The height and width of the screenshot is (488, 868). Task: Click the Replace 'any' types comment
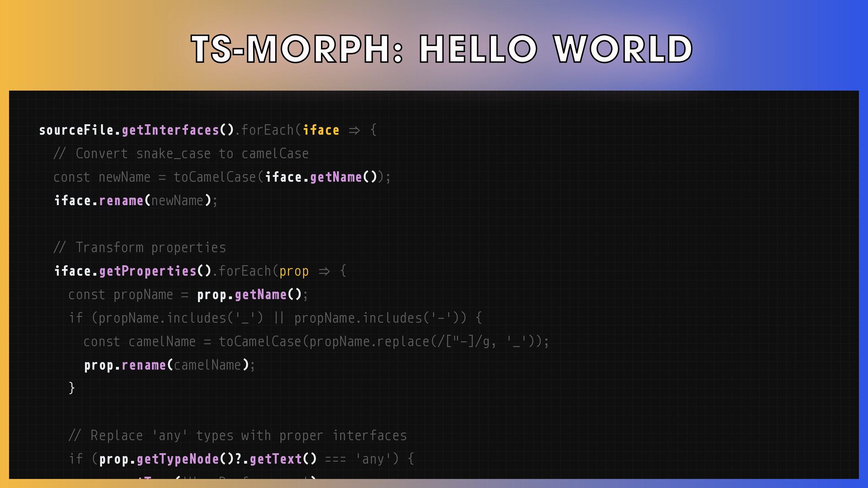tap(238, 436)
